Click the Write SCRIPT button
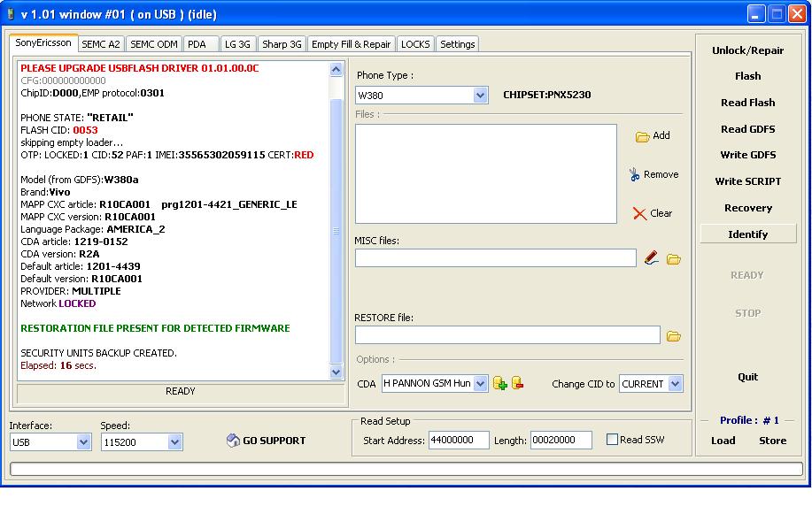812x514 pixels. click(x=747, y=181)
